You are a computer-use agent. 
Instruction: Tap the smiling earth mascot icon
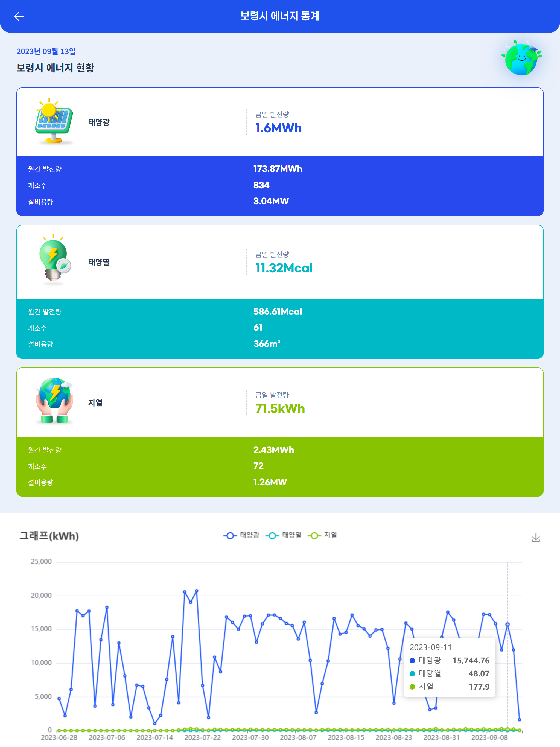click(x=521, y=57)
